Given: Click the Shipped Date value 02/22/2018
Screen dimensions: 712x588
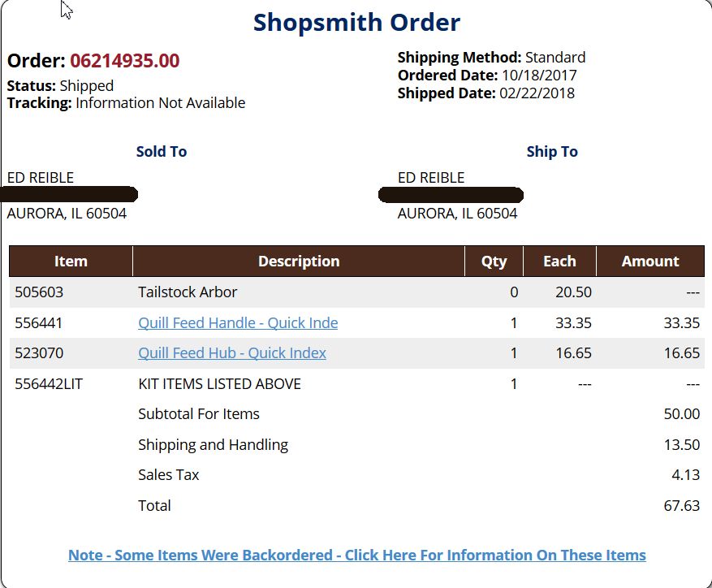Looking at the screenshot, I should pyautogui.click(x=537, y=93).
